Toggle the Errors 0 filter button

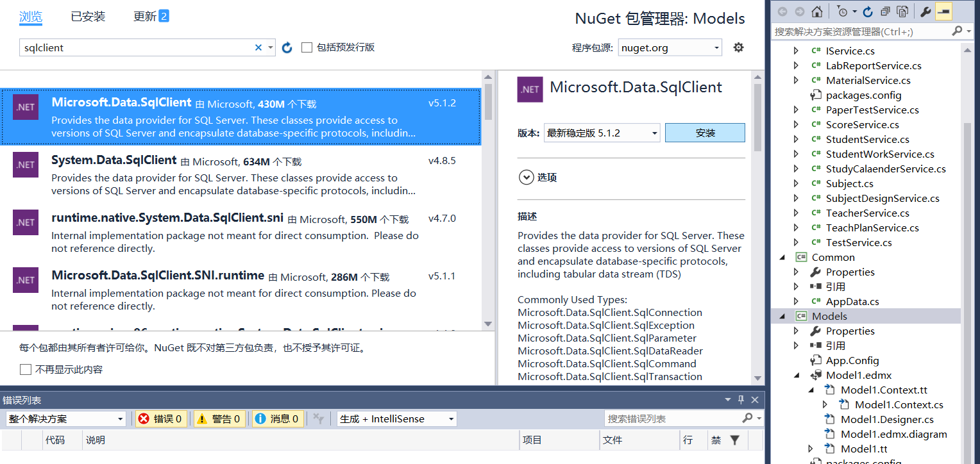pos(160,418)
